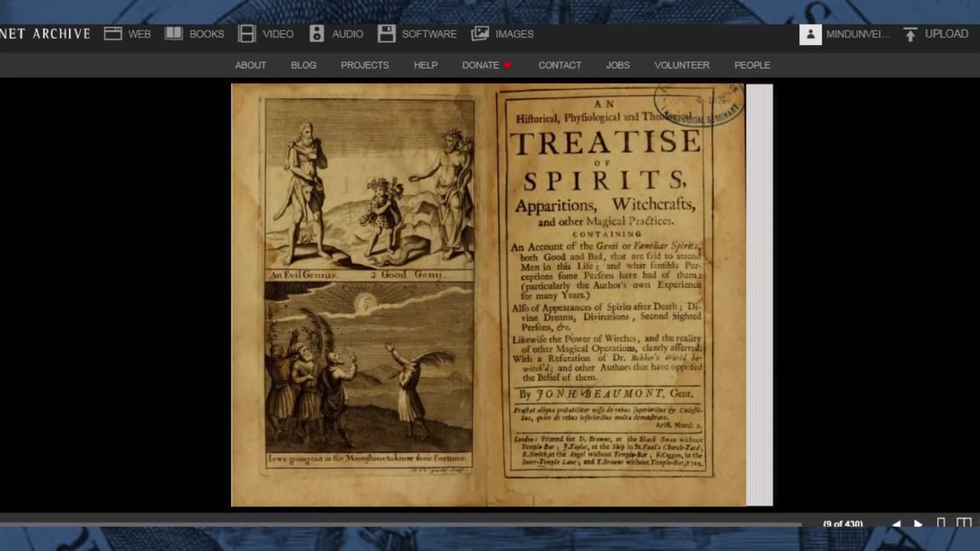This screenshot has height=551, width=980.
Task: Open the Blog link
Action: click(x=303, y=65)
